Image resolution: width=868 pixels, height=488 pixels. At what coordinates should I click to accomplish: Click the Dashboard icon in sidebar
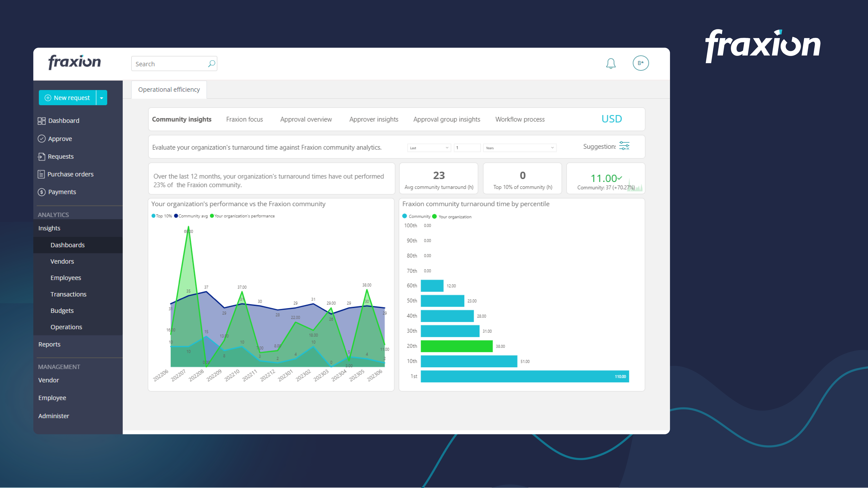tap(42, 120)
